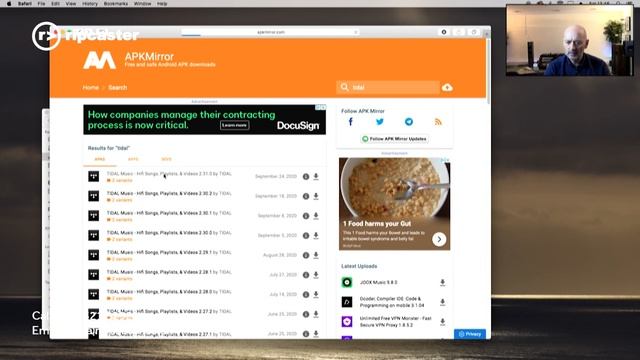The width and height of the screenshot is (640, 360).
Task: Click the search magnifier icon
Action: (344, 87)
